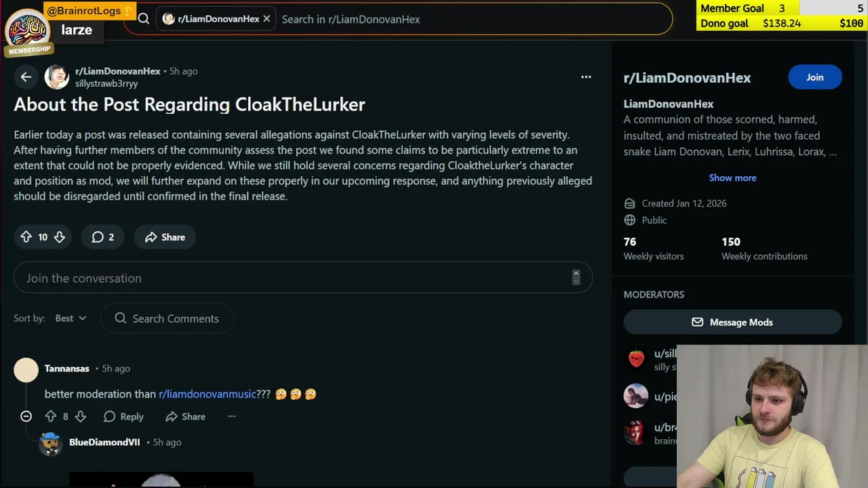Remove the r/LiamDonovanHex search filter
Screen dimensions: 868x488
pyautogui.click(x=267, y=19)
